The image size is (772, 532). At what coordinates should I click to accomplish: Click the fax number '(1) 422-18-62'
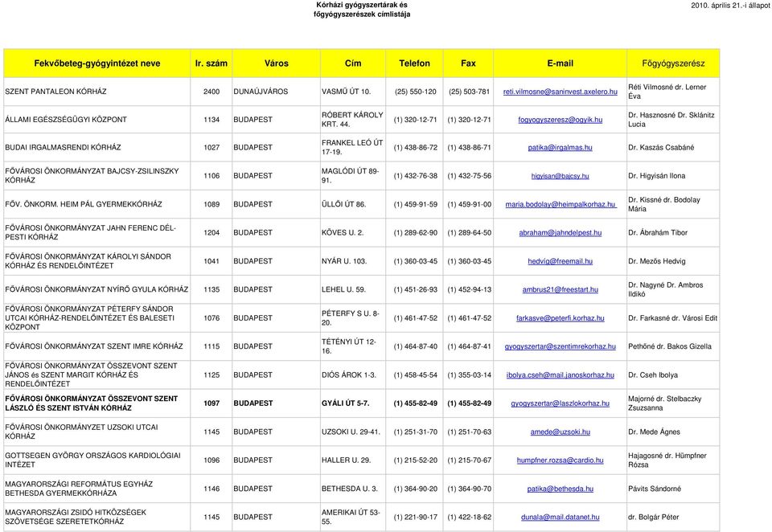pyautogui.click(x=469, y=518)
